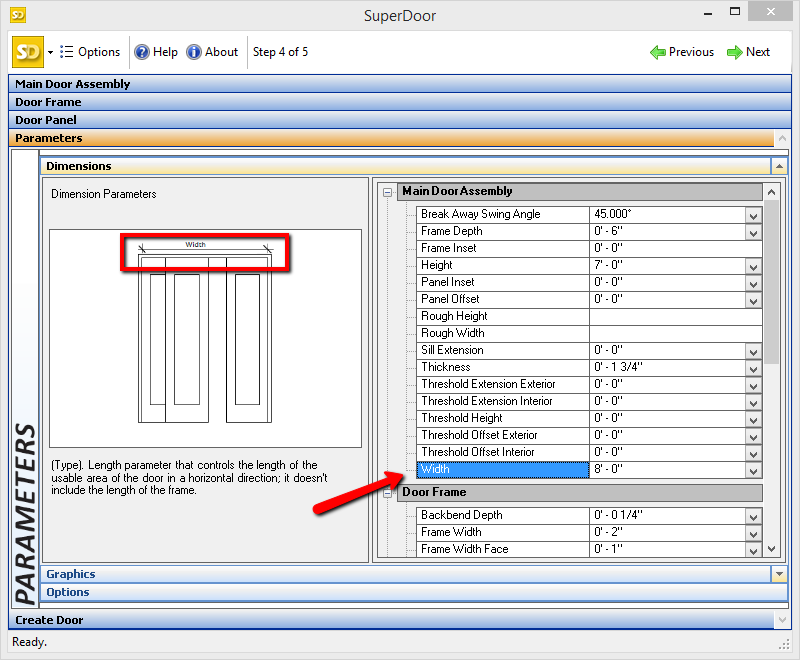Open Break Away Swing Angle dropdown

pos(754,216)
